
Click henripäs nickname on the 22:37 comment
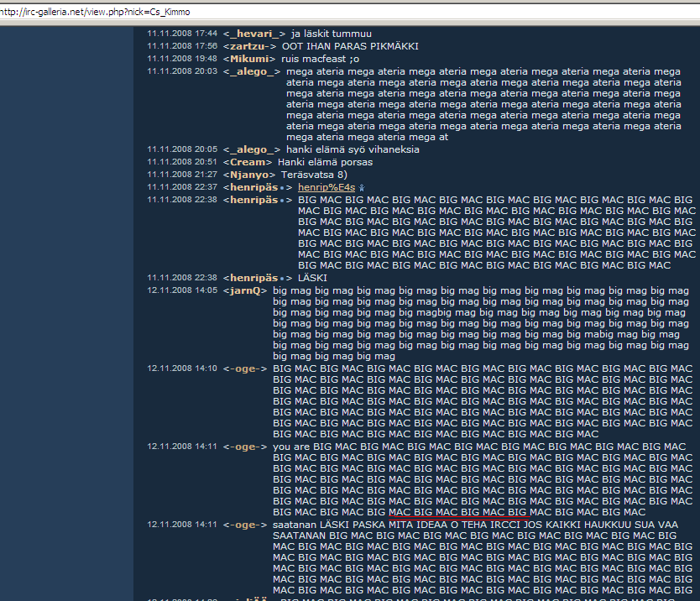(x=254, y=187)
